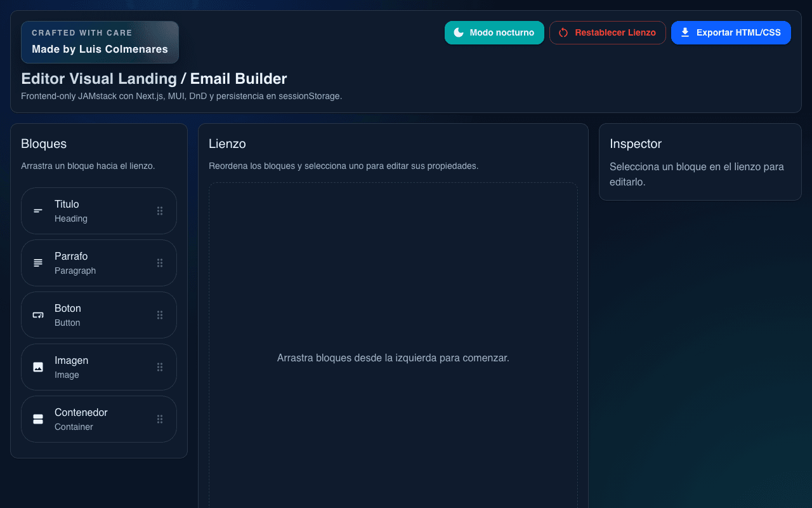This screenshot has height=508, width=812.
Task: Click the Bloques panel heading
Action: click(44, 144)
